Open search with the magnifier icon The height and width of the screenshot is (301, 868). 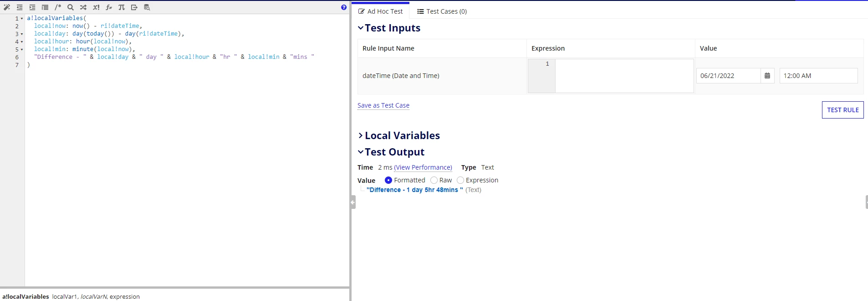coord(71,7)
